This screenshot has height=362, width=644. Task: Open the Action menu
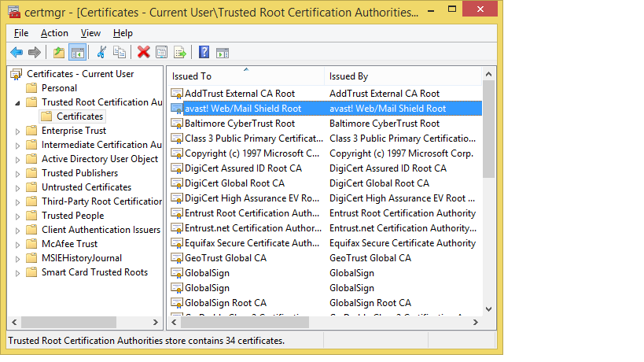coord(54,33)
